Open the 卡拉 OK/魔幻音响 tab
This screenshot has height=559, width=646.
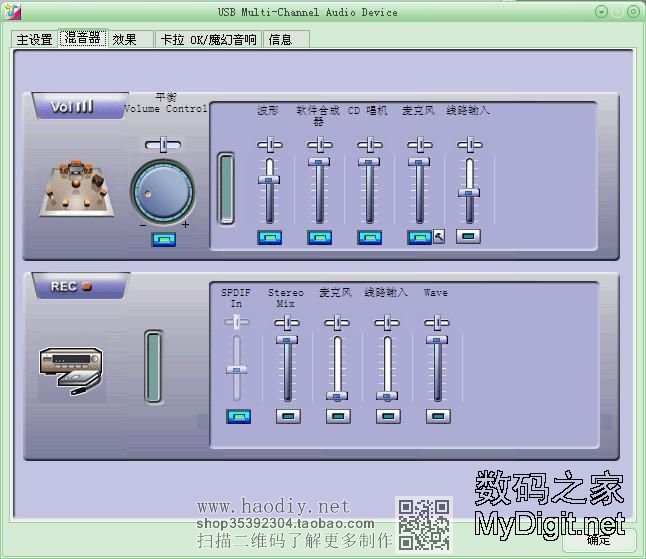pyautogui.click(x=209, y=39)
